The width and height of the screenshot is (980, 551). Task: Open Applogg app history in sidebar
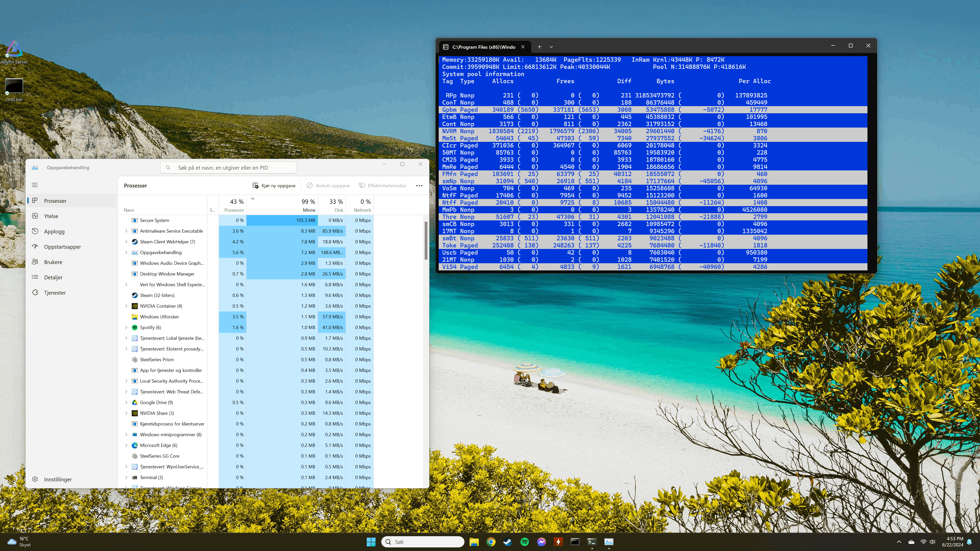54,231
